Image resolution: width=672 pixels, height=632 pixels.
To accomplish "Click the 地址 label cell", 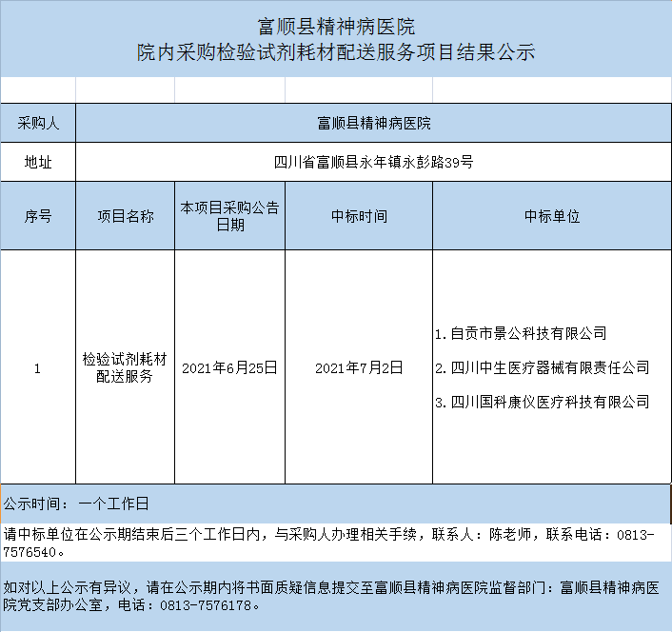I will [x=38, y=162].
